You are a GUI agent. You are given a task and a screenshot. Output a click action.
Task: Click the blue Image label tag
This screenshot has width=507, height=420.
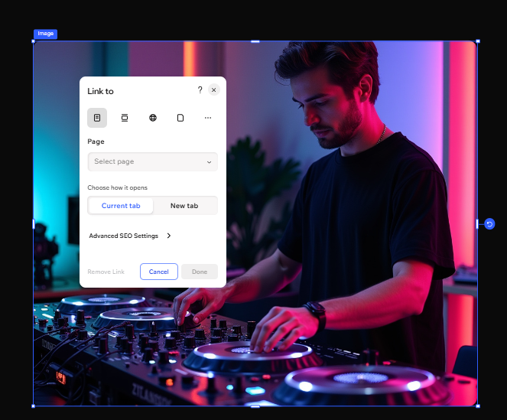[46, 34]
